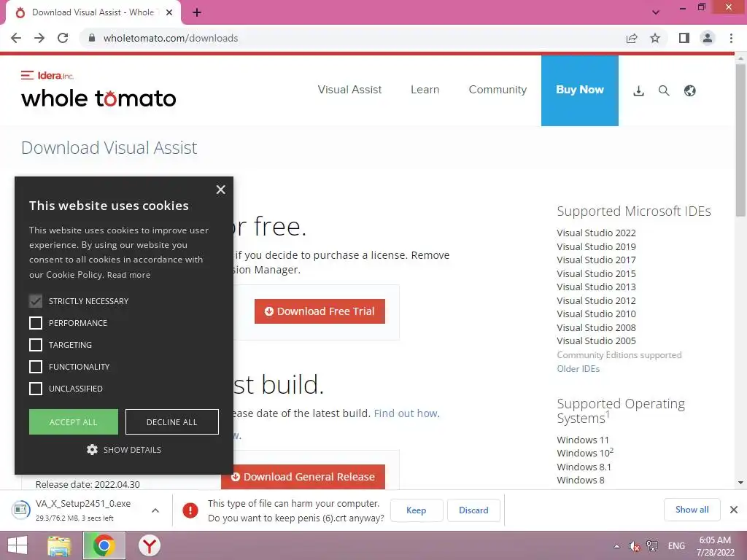Click Download General Release button
Viewport: 747px width, 560px height.
point(303,477)
